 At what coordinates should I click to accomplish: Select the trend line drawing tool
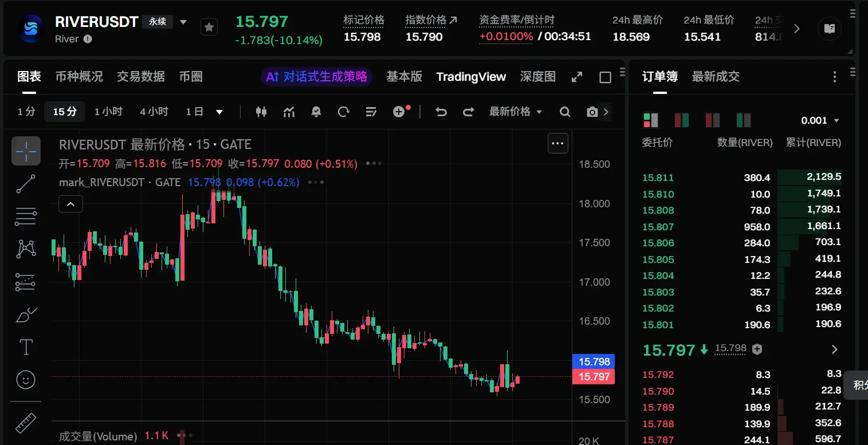26,184
